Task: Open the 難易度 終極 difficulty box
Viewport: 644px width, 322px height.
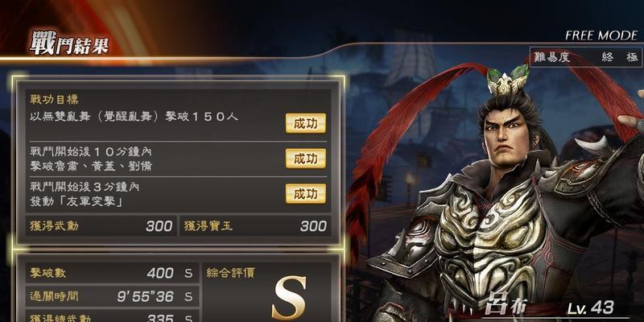Action: pos(586,57)
